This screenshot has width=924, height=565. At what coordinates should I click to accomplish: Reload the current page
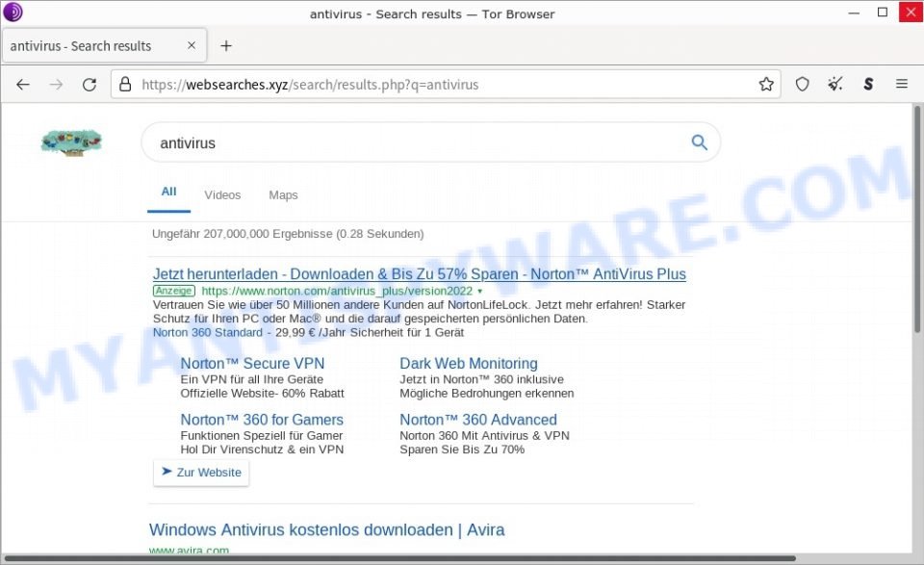tap(89, 85)
